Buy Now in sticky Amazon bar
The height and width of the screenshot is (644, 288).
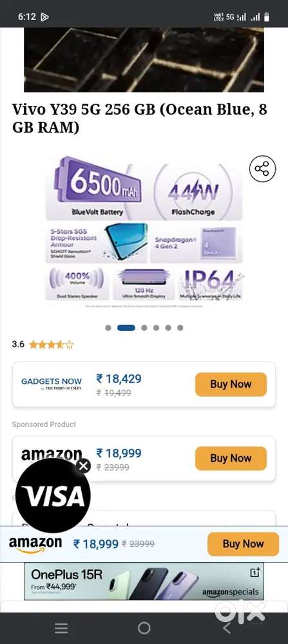click(243, 544)
